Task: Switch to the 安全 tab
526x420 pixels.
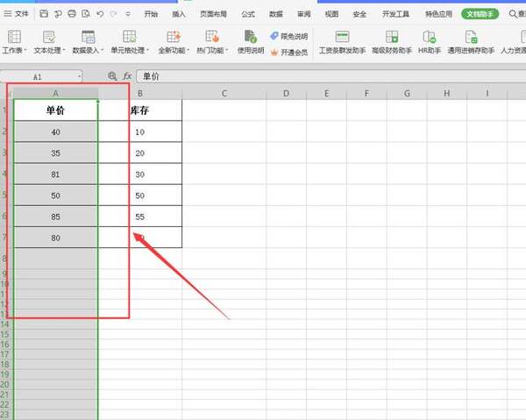Action: (359, 14)
